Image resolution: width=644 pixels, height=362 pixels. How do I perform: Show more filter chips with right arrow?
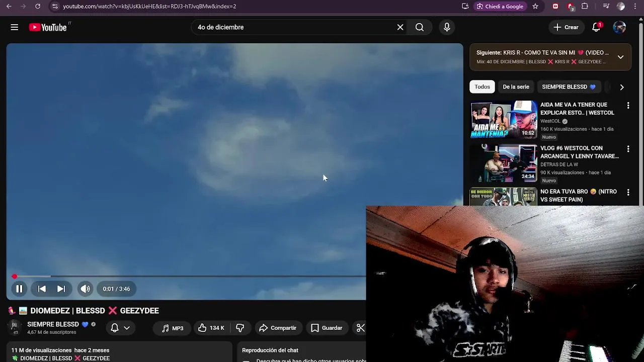point(622,87)
